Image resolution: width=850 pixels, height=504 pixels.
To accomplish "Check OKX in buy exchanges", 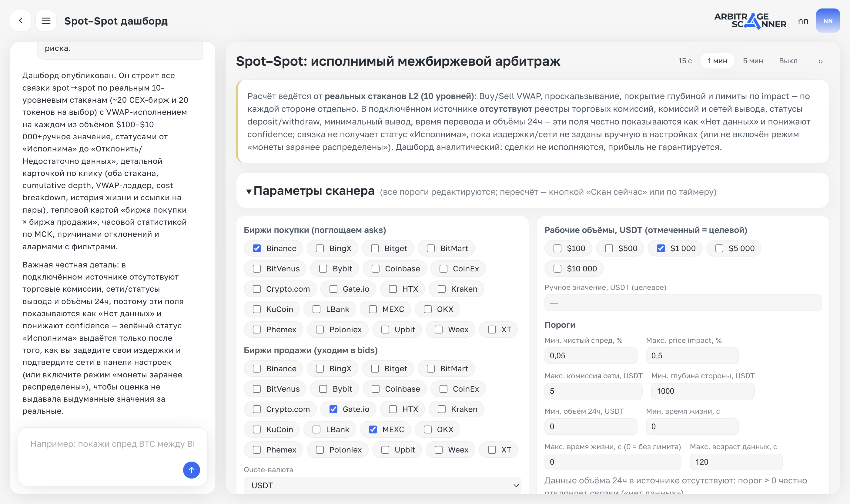I will click(x=427, y=309).
